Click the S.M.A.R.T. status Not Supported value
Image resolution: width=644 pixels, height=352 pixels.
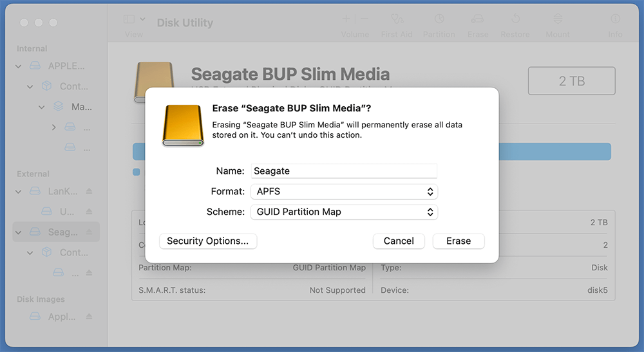(x=337, y=290)
